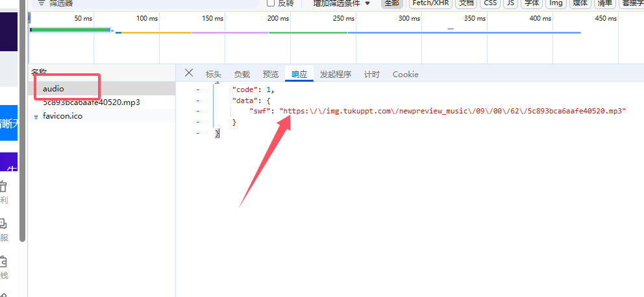Open the 发起程序 tab
The image size is (644, 297).
click(335, 75)
